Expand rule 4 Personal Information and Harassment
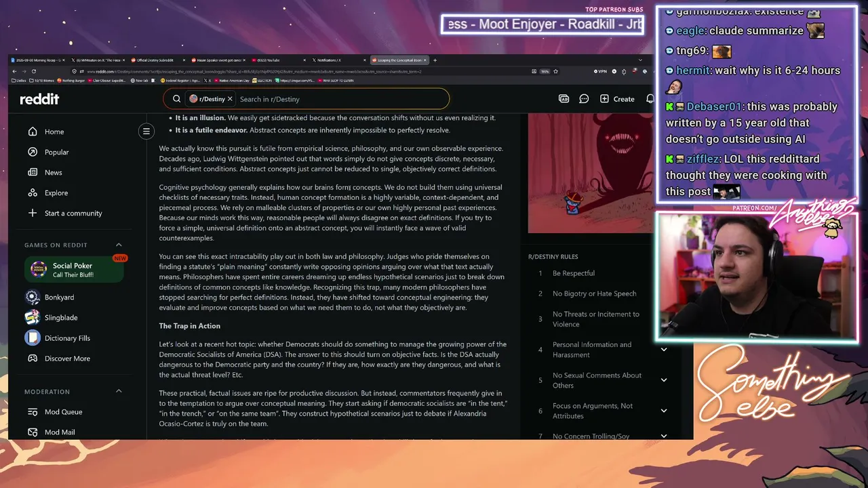868x488 pixels. 664,350
